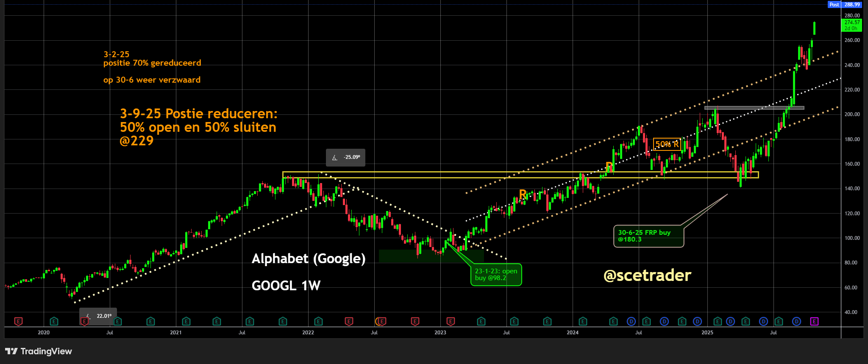Click the 200.00 price axis label
This screenshot has height=364, width=868.
coord(852,114)
